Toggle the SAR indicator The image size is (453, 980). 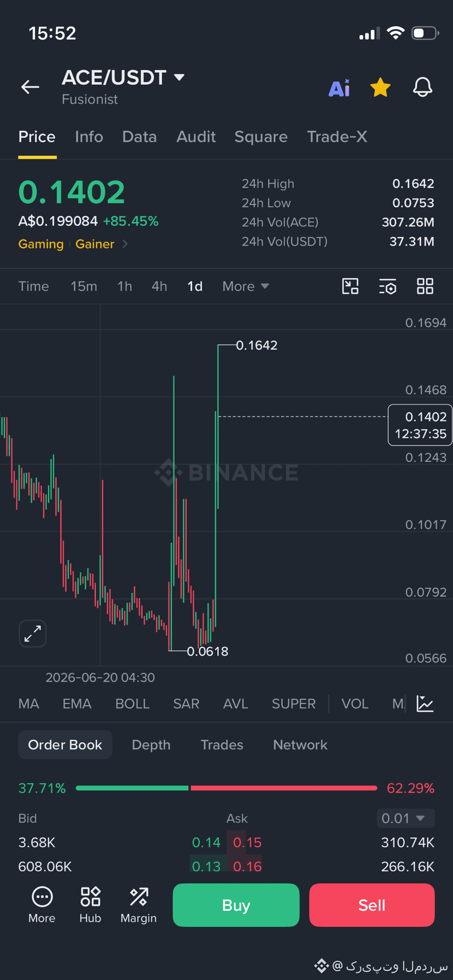(186, 704)
